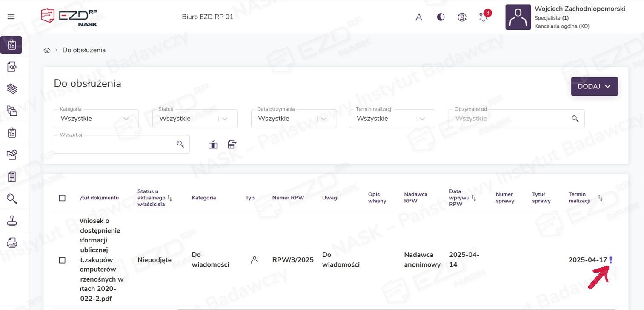Open the hamburger menu

coord(11,17)
